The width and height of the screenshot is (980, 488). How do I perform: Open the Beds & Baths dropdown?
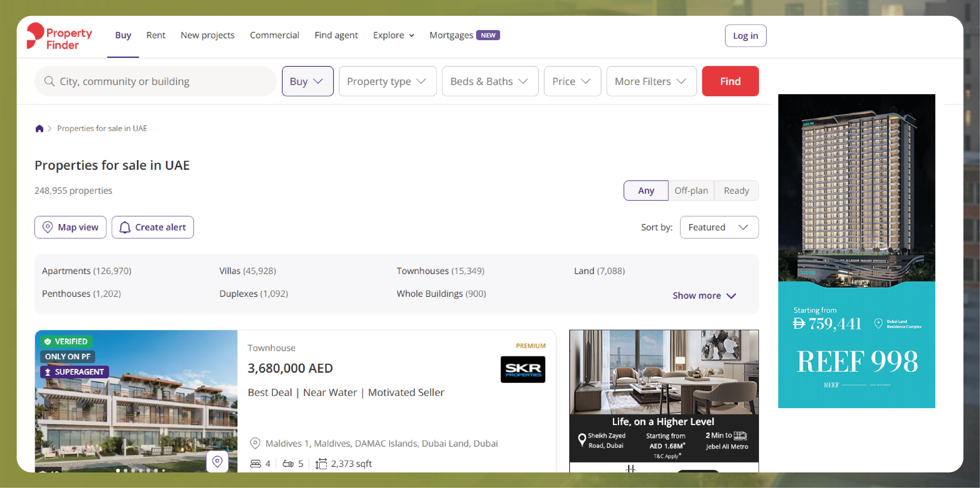pyautogui.click(x=490, y=81)
